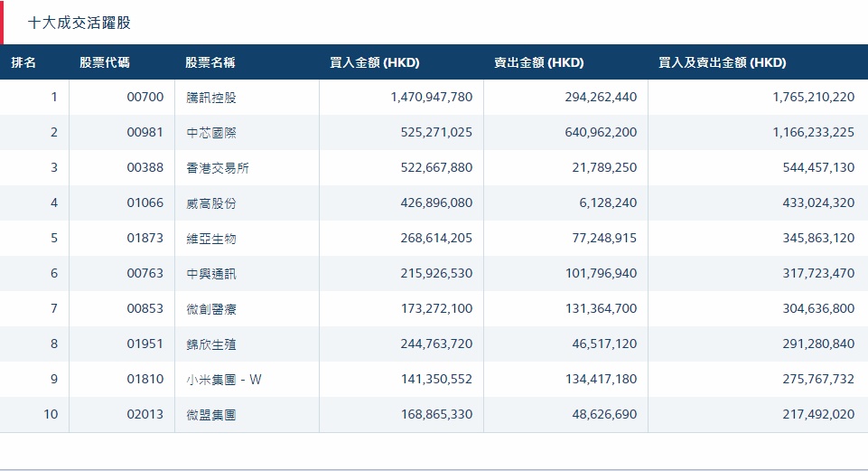Select sell amount 294,262,440
Image resolution: width=868 pixels, height=471 pixels.
pyautogui.click(x=602, y=97)
